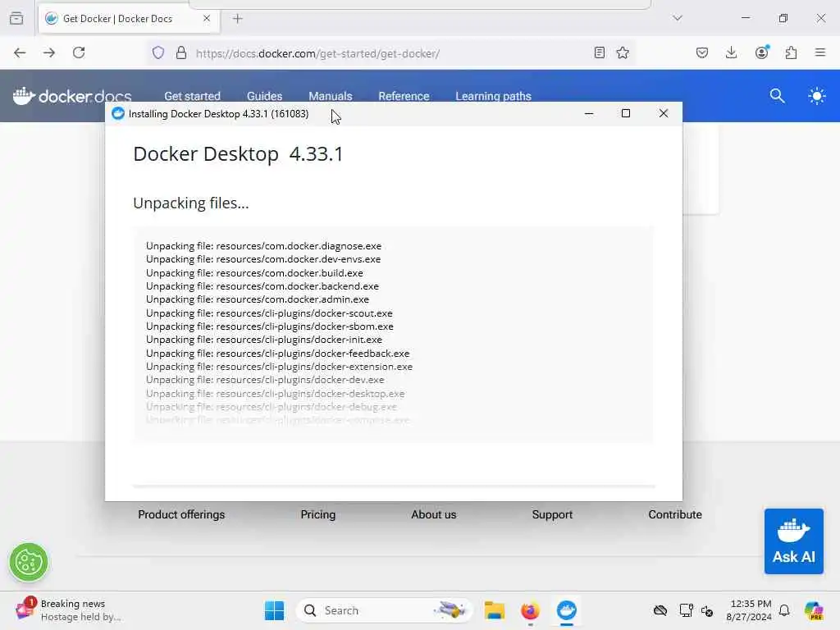Open the notification bell in system tray

tap(784, 610)
